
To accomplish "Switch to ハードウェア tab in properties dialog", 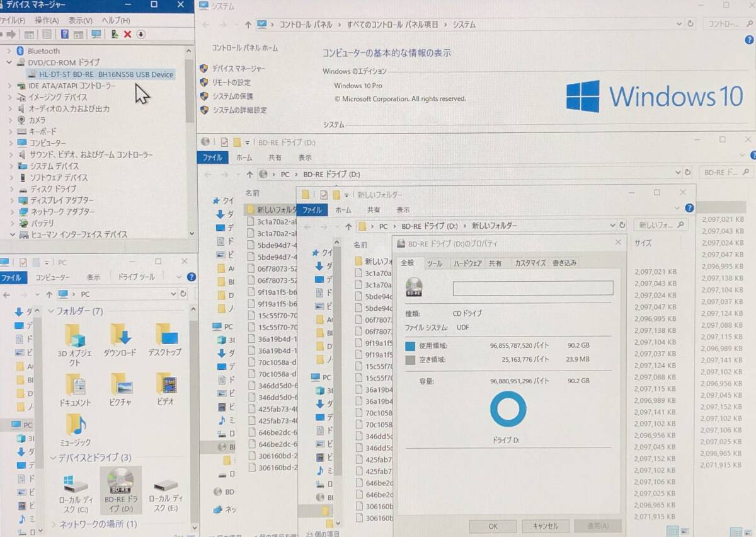I will (467, 263).
